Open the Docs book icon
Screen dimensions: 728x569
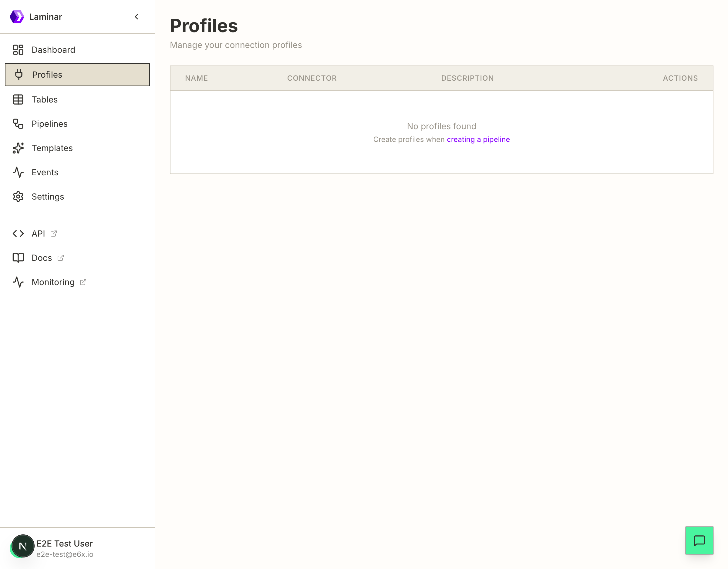coord(18,258)
